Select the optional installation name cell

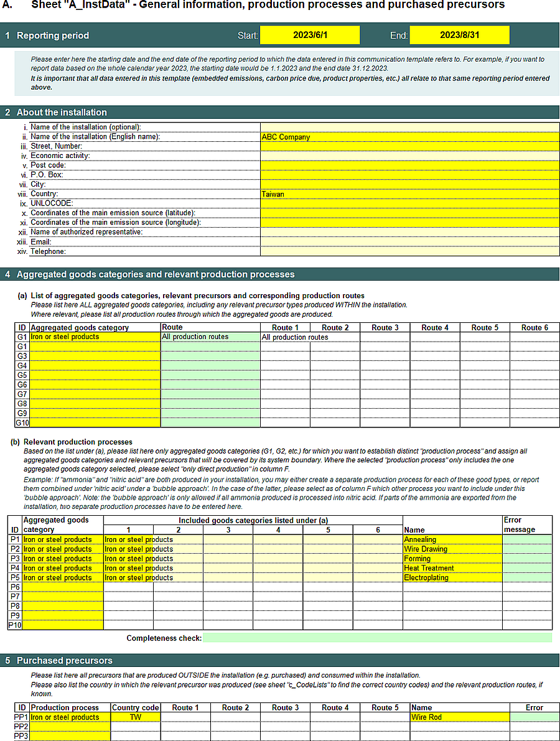point(409,127)
